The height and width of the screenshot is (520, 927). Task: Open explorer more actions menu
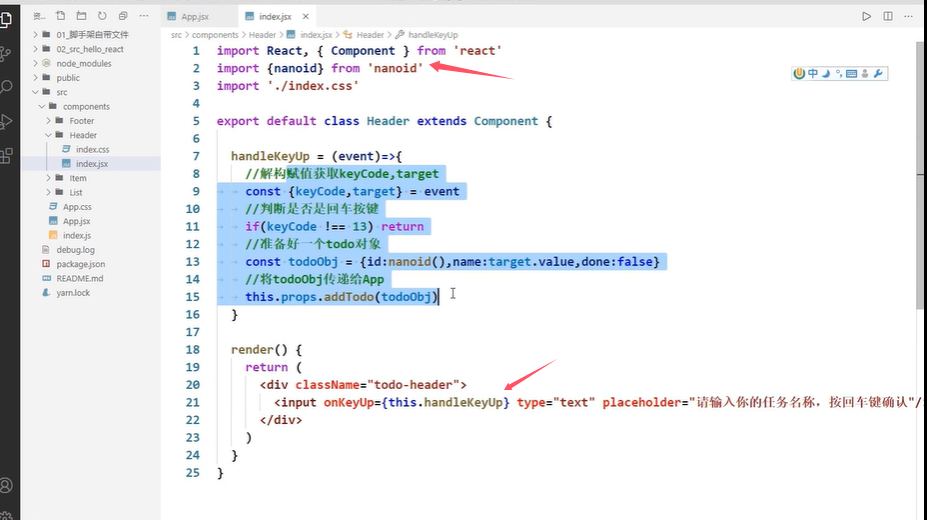tap(144, 16)
